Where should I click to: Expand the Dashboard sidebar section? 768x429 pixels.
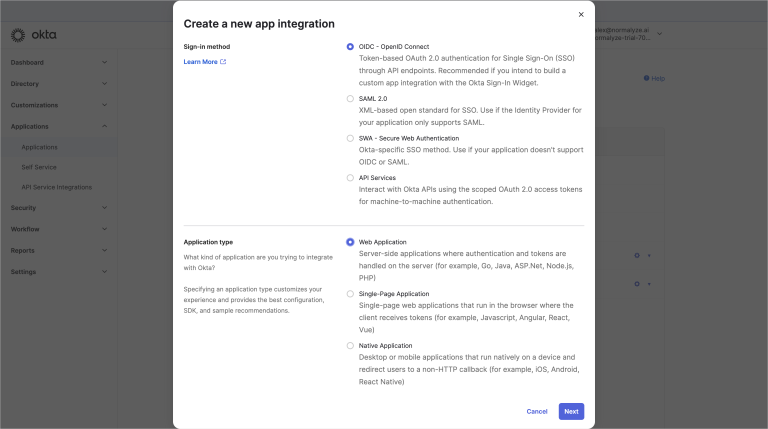[104, 63]
